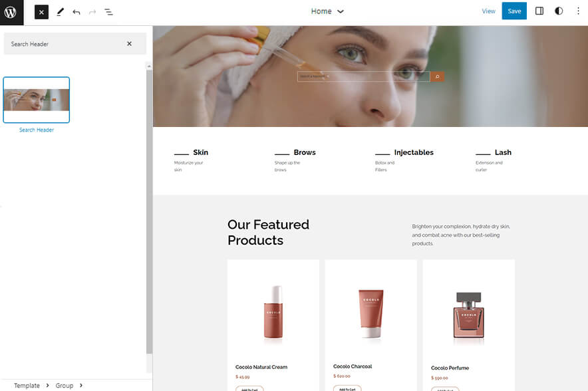Open the View link
The height and width of the screenshot is (391, 588).
[489, 11]
